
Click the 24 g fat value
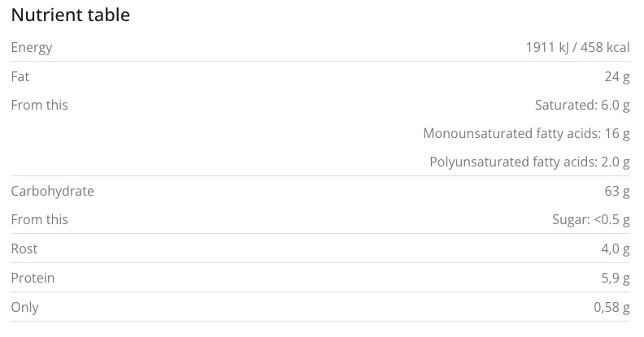click(617, 76)
